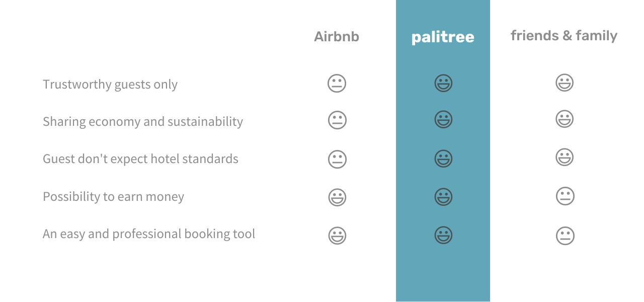Click friends & family smiley for Trustworthy guests
This screenshot has width=644, height=302.
tap(565, 83)
